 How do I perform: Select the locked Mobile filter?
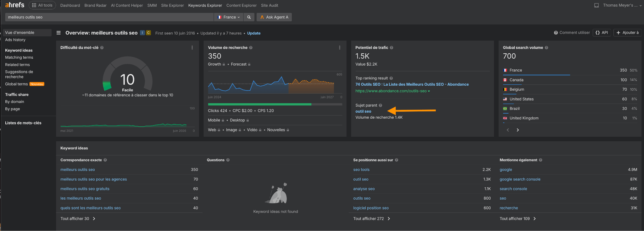point(216,120)
